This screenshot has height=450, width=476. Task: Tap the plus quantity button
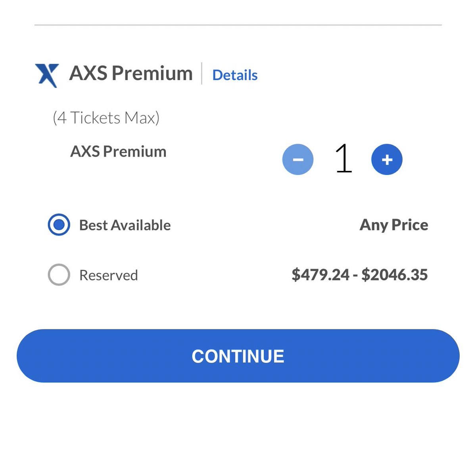tap(387, 159)
